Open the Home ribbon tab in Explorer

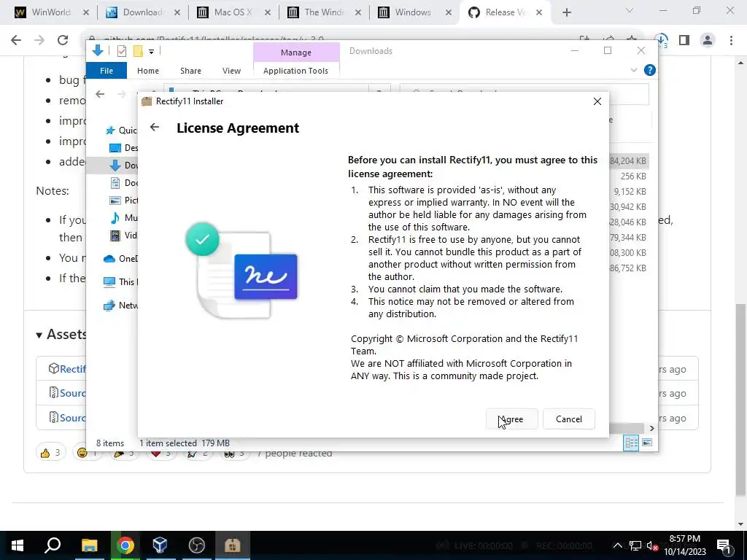tap(148, 71)
